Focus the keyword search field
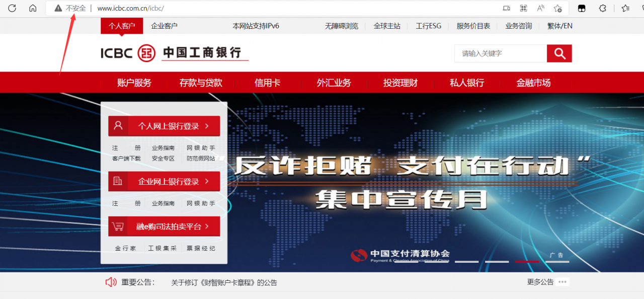The height and width of the screenshot is (299, 644). coord(501,53)
